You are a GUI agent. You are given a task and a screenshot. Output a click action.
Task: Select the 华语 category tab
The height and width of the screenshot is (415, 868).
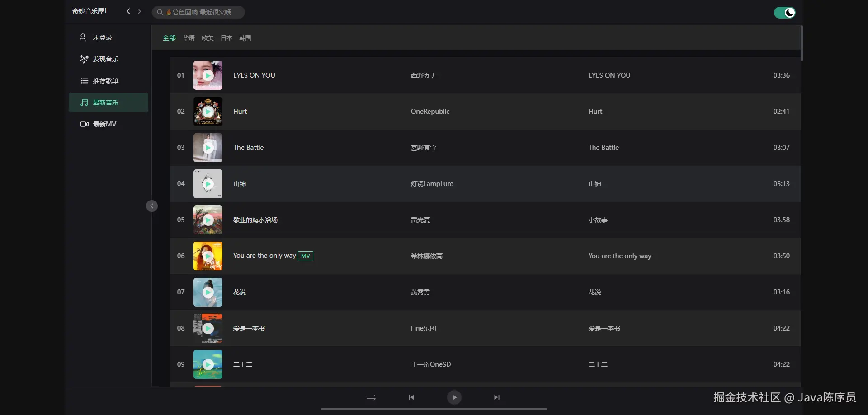[x=189, y=38]
